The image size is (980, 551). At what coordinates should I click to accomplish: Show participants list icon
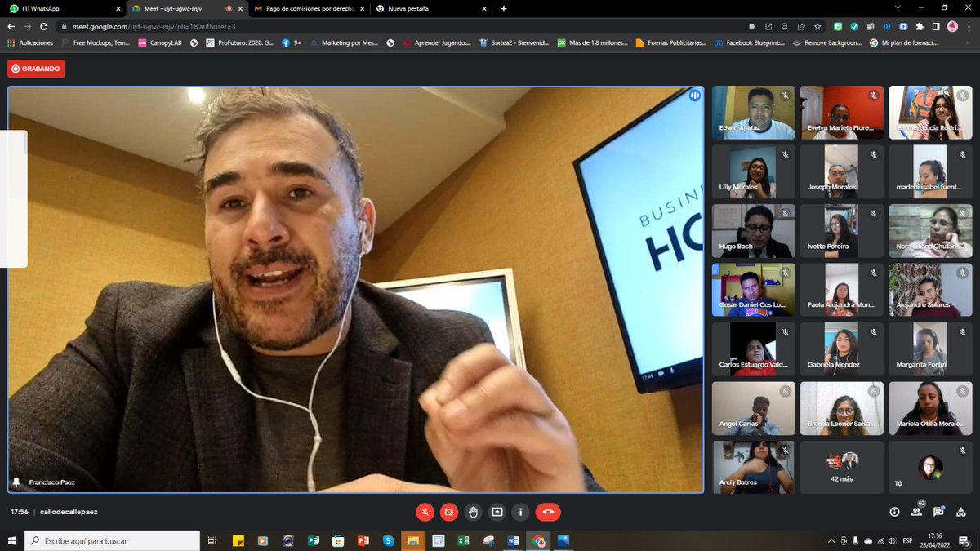(916, 512)
